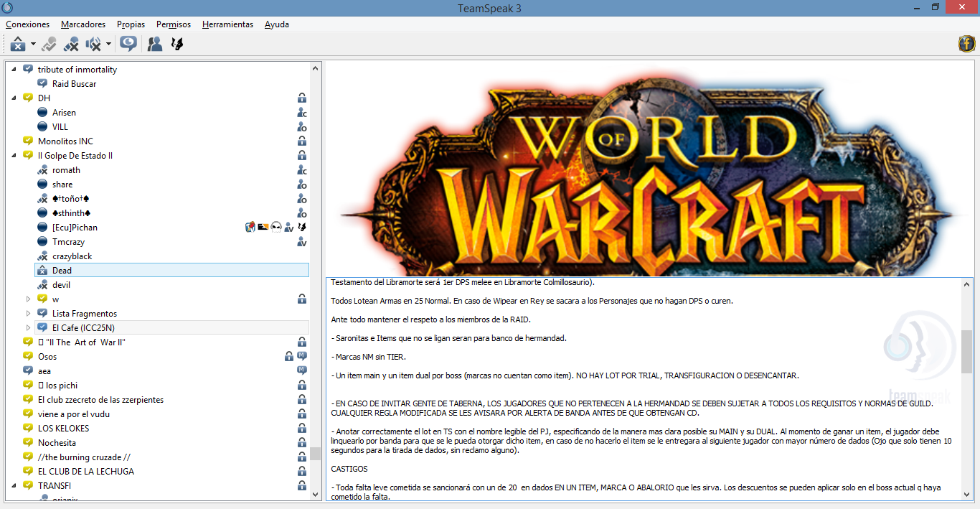Select the EL CLUB DE LA LECHUGA channel
980x509 pixels.
coord(86,472)
